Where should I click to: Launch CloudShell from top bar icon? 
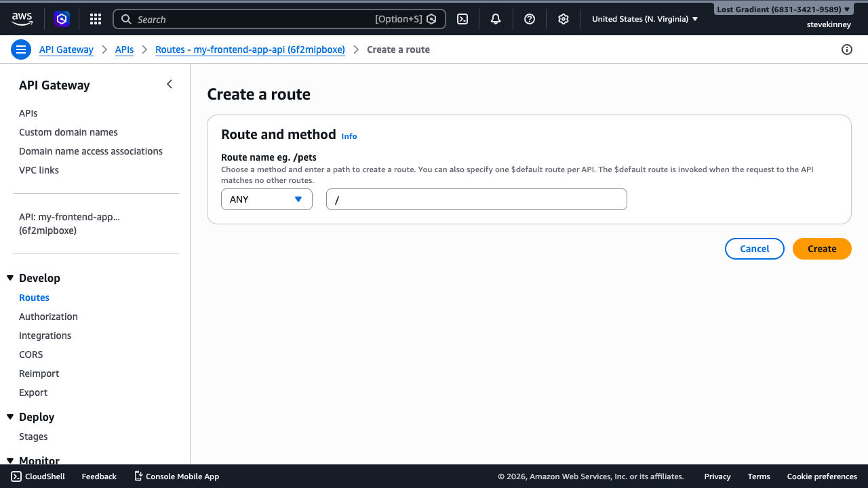click(462, 19)
